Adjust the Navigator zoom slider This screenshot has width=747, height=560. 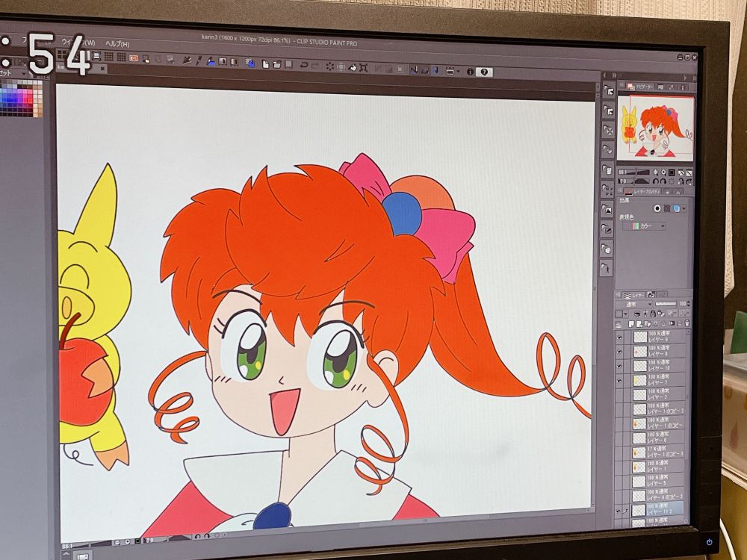click(633, 172)
